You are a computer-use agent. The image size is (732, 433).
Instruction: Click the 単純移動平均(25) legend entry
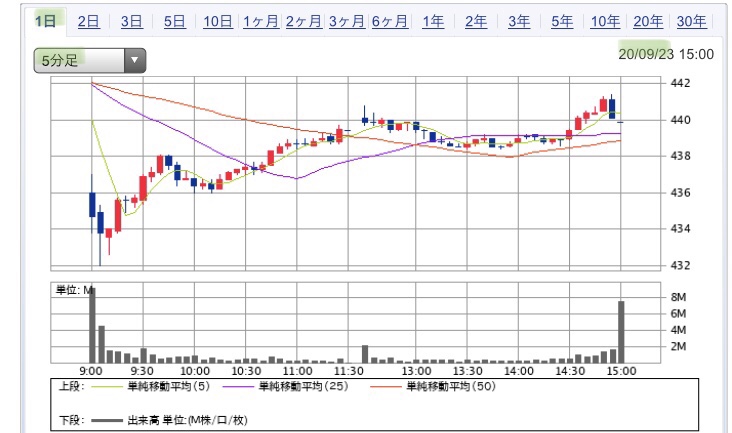click(x=303, y=386)
